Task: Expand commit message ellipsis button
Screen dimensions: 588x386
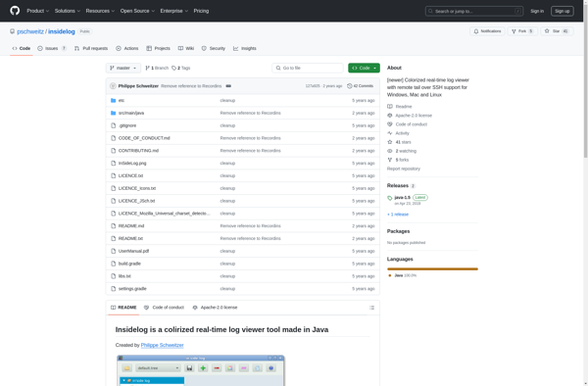Action: [x=228, y=86]
